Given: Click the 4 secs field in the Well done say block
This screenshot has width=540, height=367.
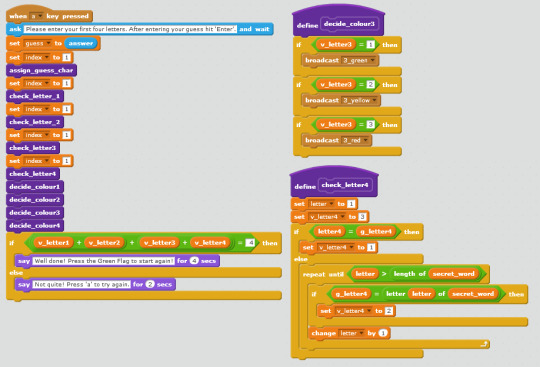Looking at the screenshot, I should click(x=194, y=261).
